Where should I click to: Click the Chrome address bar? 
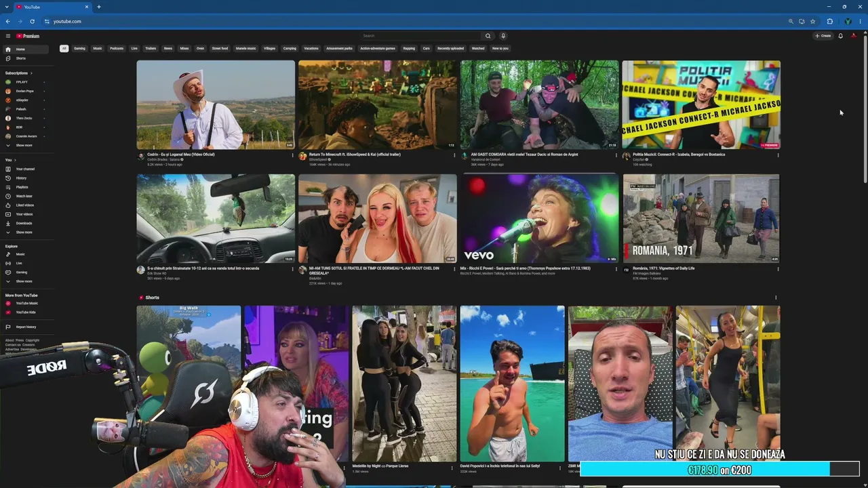pos(414,21)
